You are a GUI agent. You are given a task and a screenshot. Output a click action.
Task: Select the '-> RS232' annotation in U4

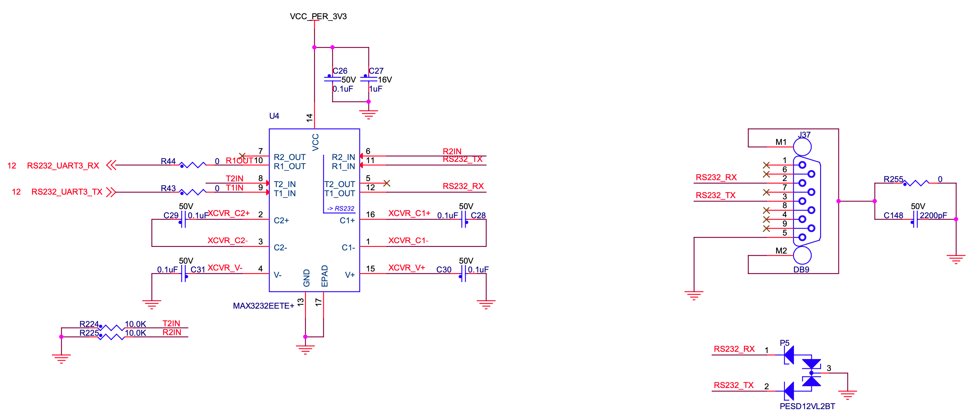(341, 208)
